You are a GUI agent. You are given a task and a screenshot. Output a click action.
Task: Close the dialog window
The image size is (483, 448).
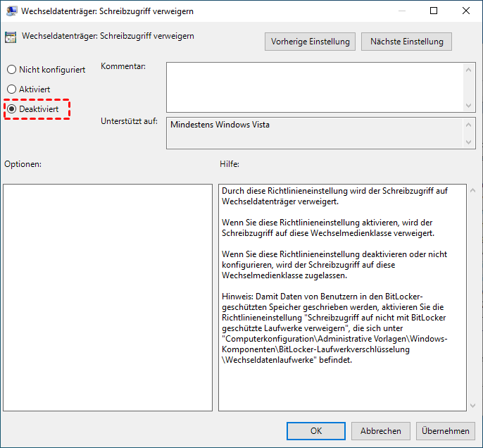click(x=466, y=11)
